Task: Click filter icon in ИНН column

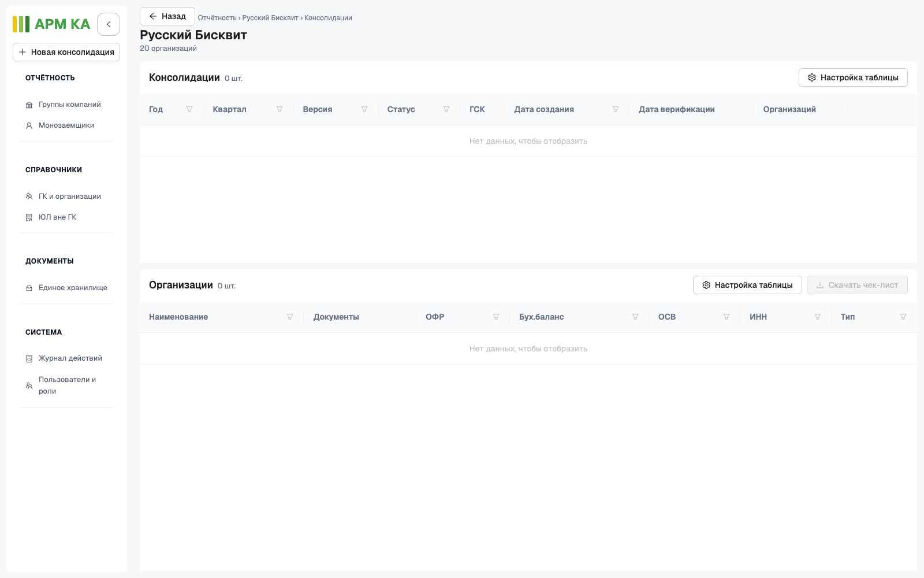Action: click(818, 317)
